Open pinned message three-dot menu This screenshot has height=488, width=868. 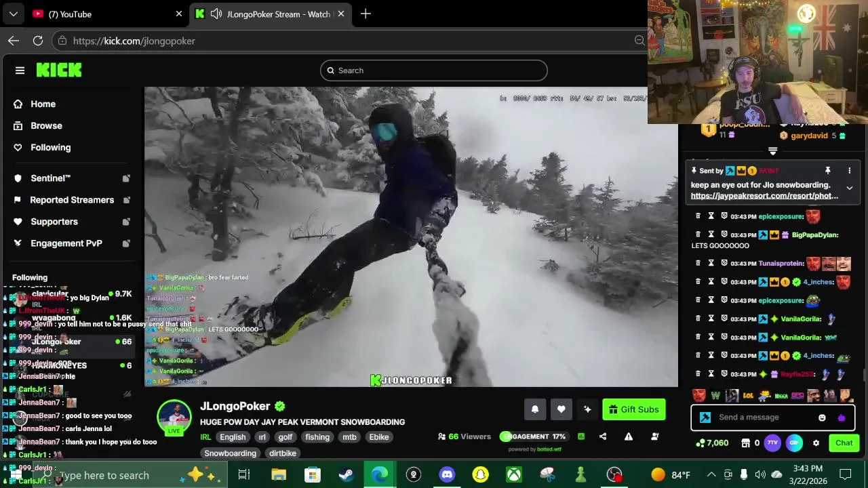[849, 171]
